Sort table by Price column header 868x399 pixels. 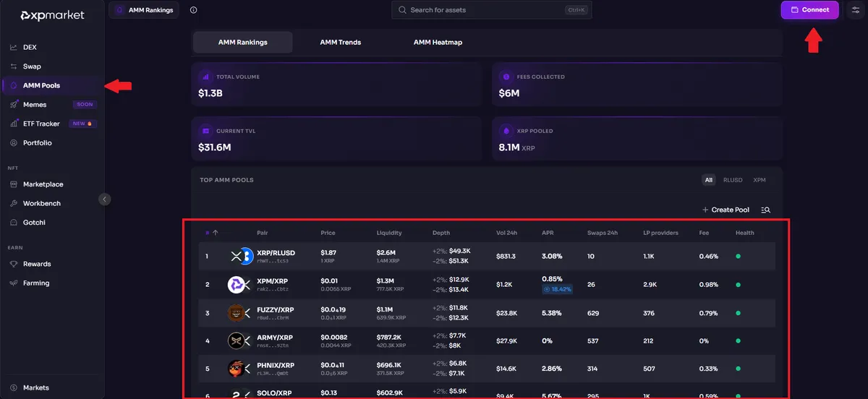(328, 233)
